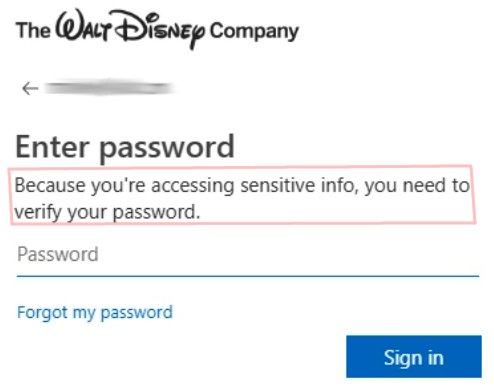
Task: Click the words "you need to" in message
Action: (x=417, y=186)
